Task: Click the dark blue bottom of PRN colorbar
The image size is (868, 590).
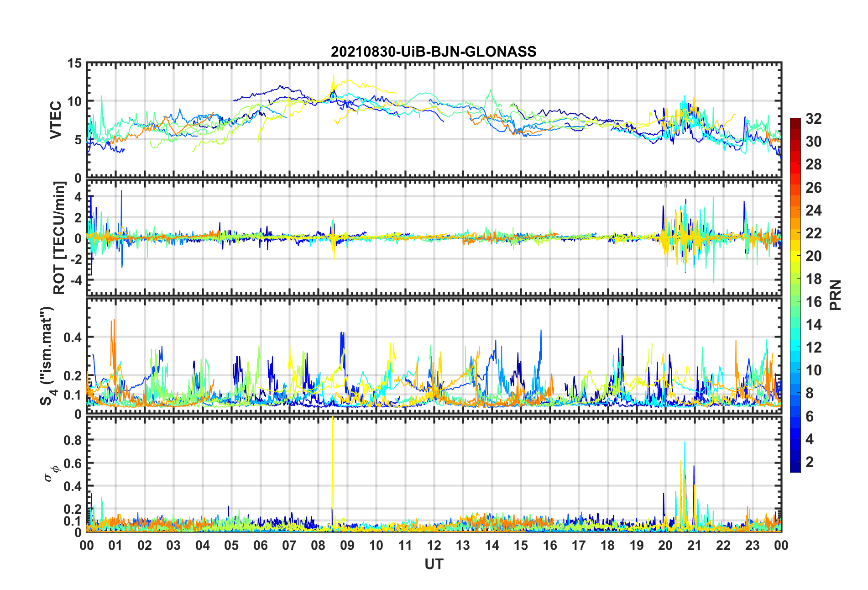Action: coord(795,468)
